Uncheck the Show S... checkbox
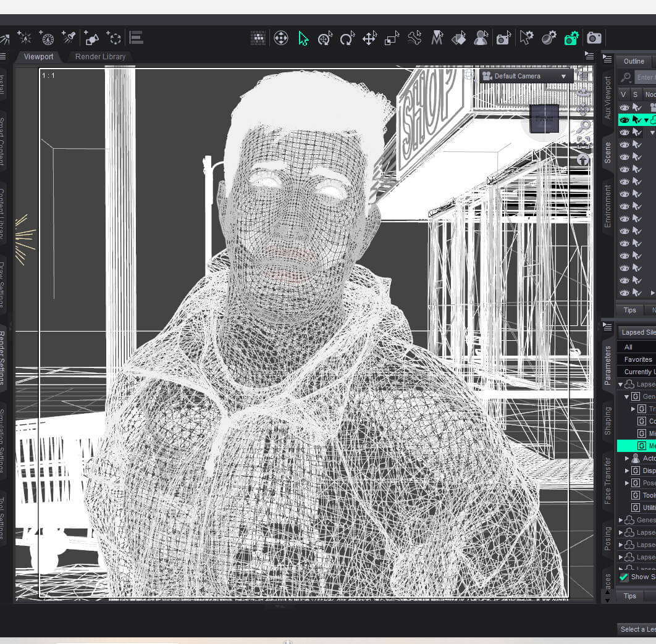Image resolution: width=656 pixels, height=644 pixels. tap(624, 577)
